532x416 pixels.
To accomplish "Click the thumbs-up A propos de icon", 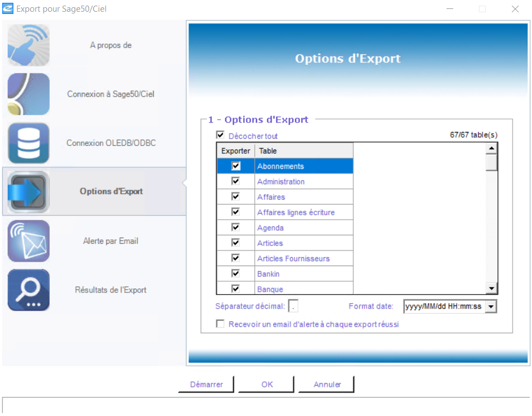I will pos(28,45).
